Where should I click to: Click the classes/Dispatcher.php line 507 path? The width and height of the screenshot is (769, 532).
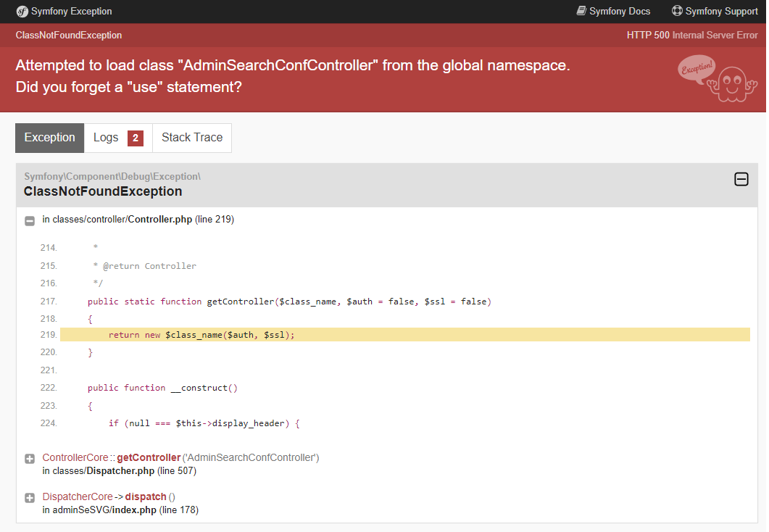119,470
